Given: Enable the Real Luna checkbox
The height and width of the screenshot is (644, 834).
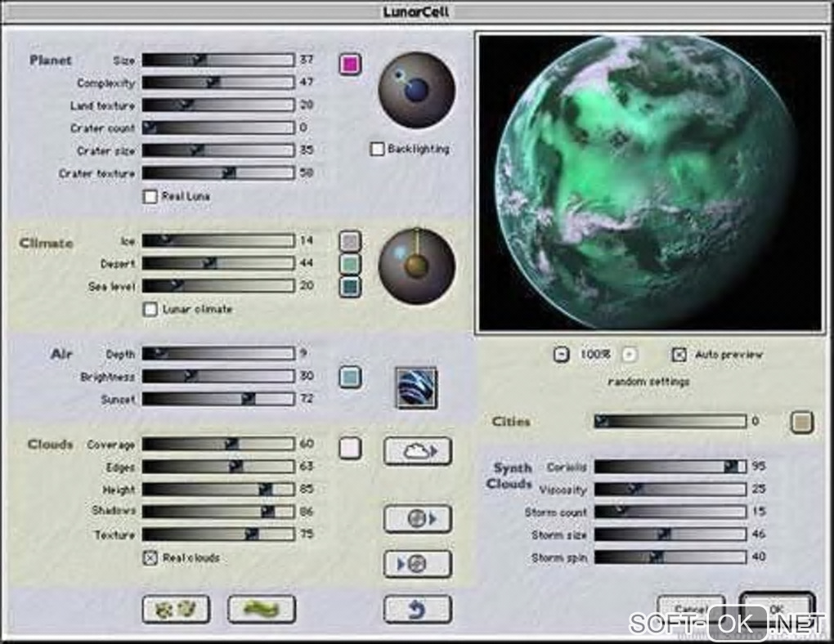Looking at the screenshot, I should (150, 196).
